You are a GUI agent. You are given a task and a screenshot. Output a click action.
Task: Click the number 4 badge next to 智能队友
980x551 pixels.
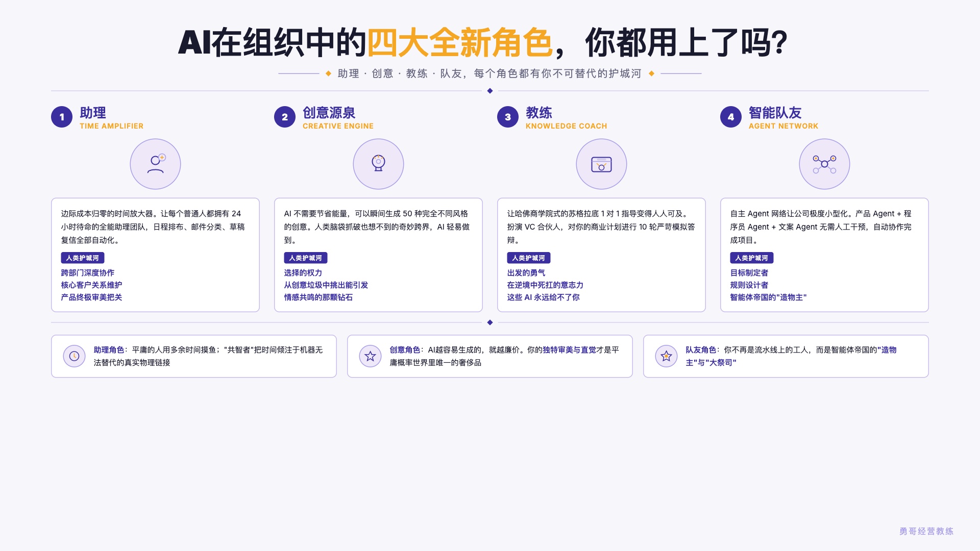(x=731, y=117)
